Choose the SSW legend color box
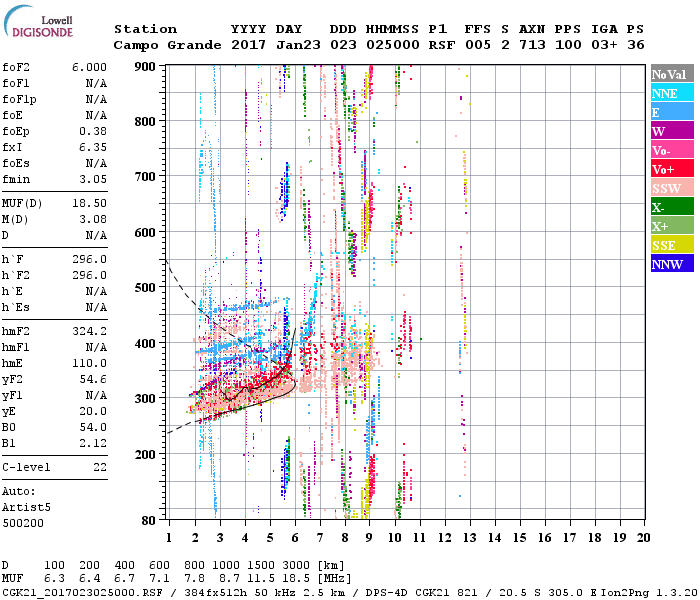Image resolution: width=700 pixels, height=600 pixels. 670,188
